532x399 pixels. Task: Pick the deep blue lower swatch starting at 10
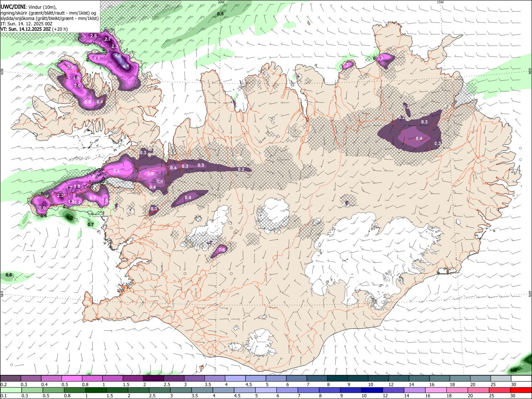click(372, 390)
